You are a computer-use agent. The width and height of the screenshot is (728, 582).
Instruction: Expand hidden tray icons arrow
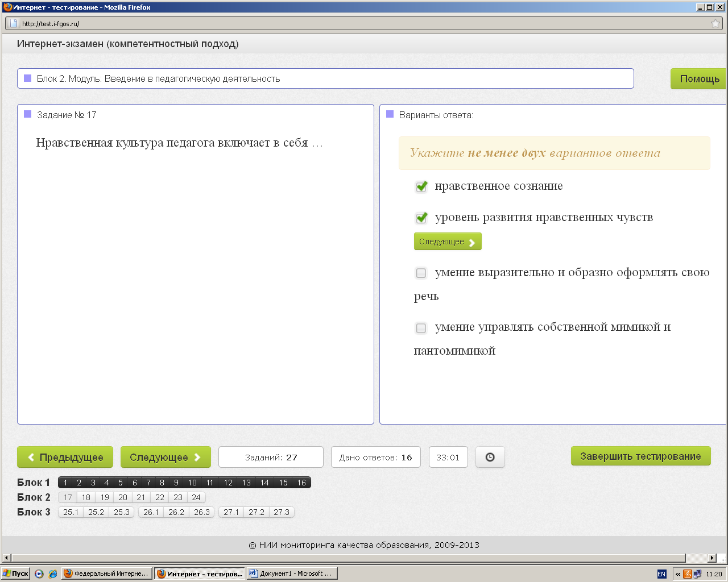point(678,574)
